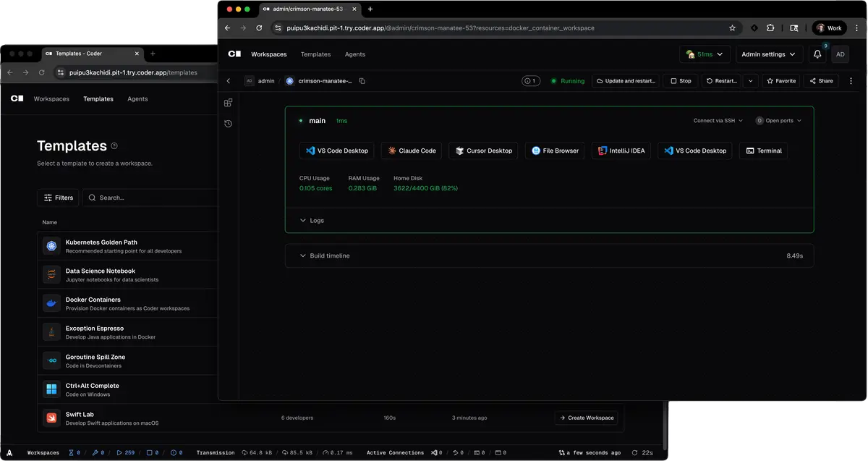This screenshot has height=461, width=868.
Task: Open Workspaces in Templates window nav
Action: pyautogui.click(x=51, y=98)
